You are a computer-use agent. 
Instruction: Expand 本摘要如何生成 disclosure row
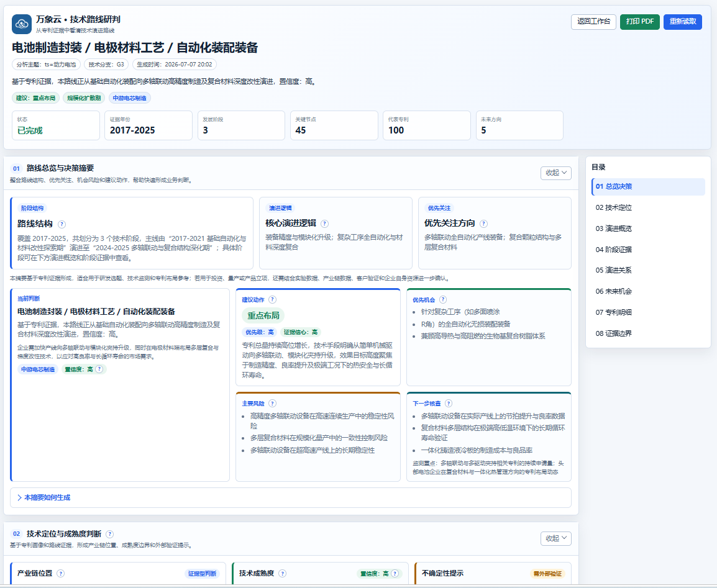(291, 497)
